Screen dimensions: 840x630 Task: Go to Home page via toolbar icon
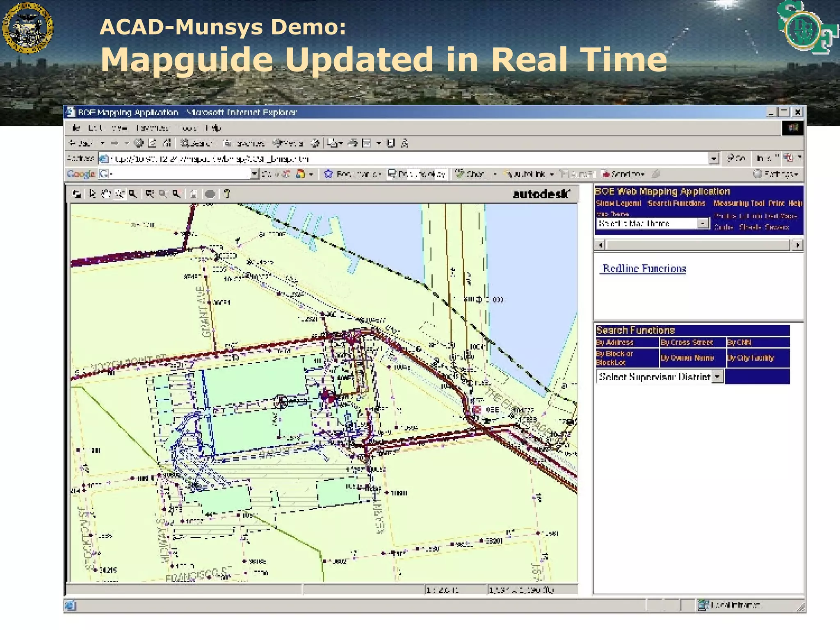(167, 143)
